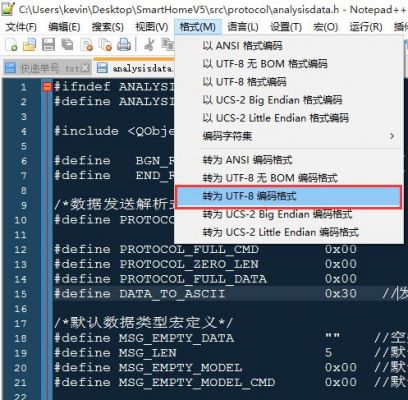Screen dimensions: 408x400
Task: Save all files with the stacked floppies icon
Action: [67, 45]
